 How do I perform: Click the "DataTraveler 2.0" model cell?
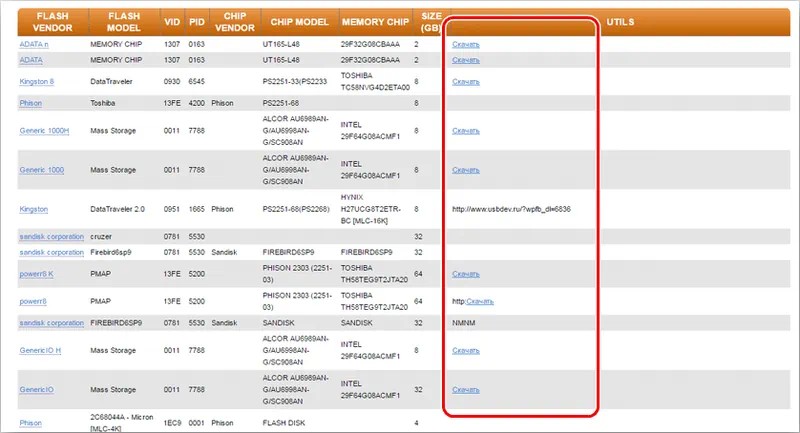point(117,209)
